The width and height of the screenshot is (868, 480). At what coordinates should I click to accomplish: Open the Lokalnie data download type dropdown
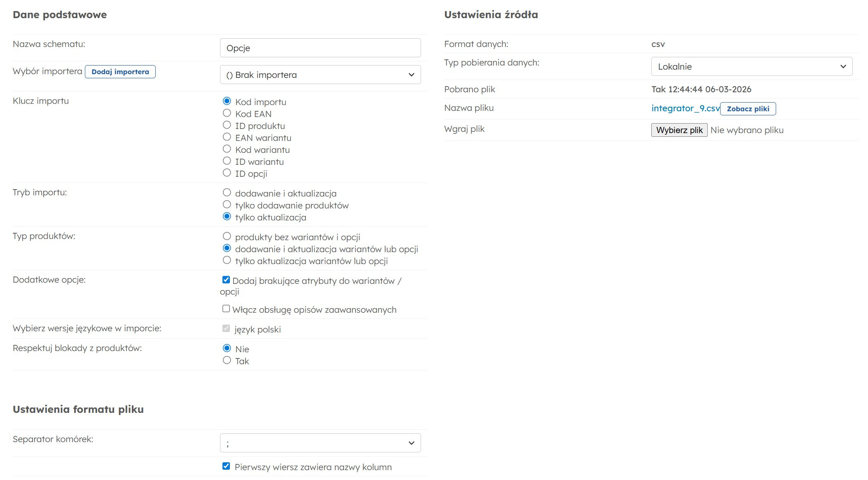751,66
